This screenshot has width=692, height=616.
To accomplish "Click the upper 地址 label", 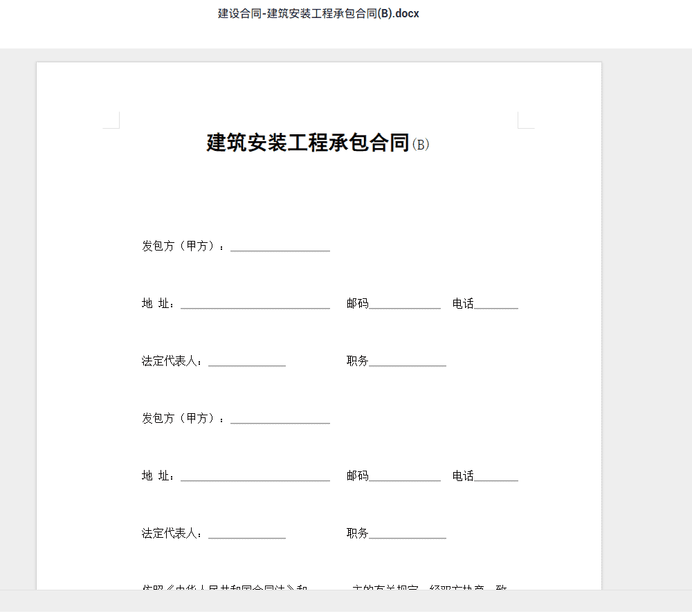I will point(158,304).
